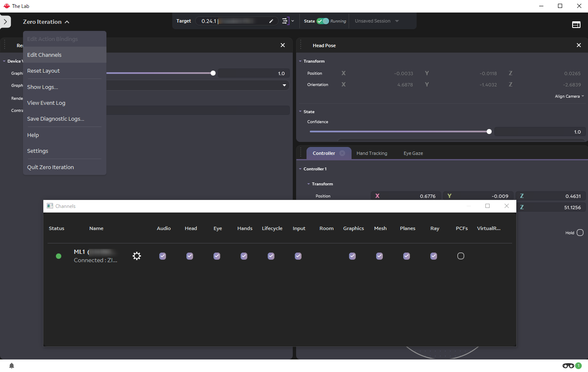Grab the Head Pose panel drag handle
This screenshot has width=588, height=372.
[301, 45]
